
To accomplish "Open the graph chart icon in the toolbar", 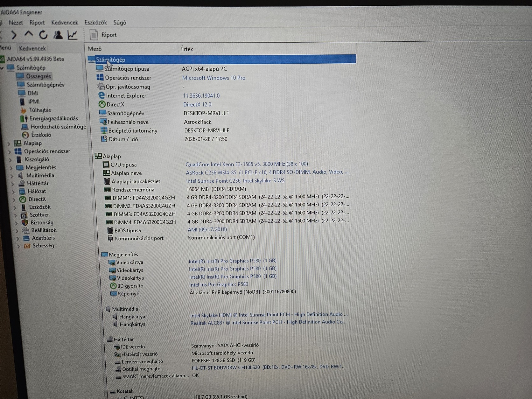I will pyautogui.click(x=73, y=34).
